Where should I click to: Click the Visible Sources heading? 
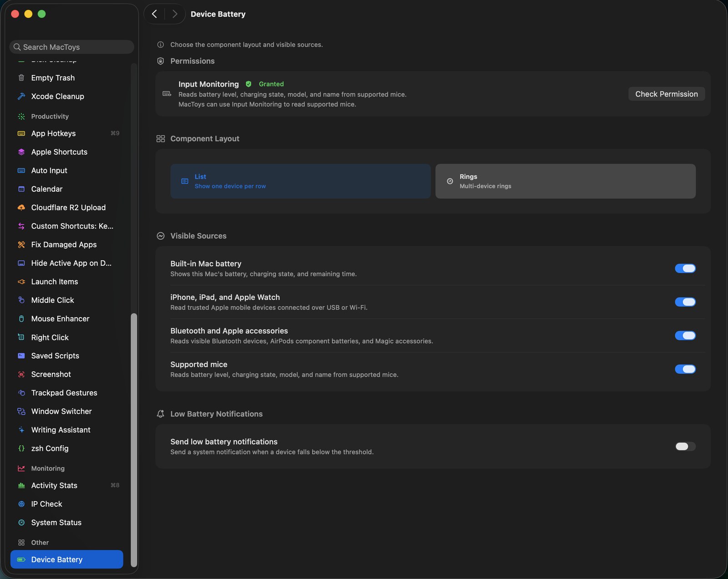coord(198,236)
